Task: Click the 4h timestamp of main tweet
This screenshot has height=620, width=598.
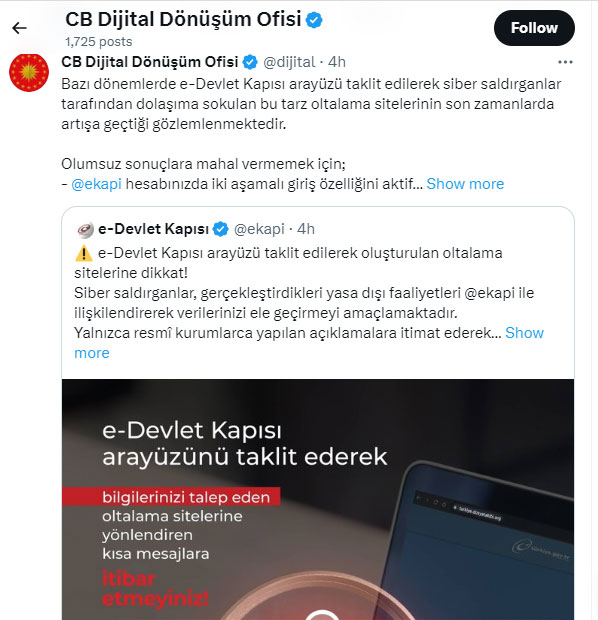Action: point(337,62)
